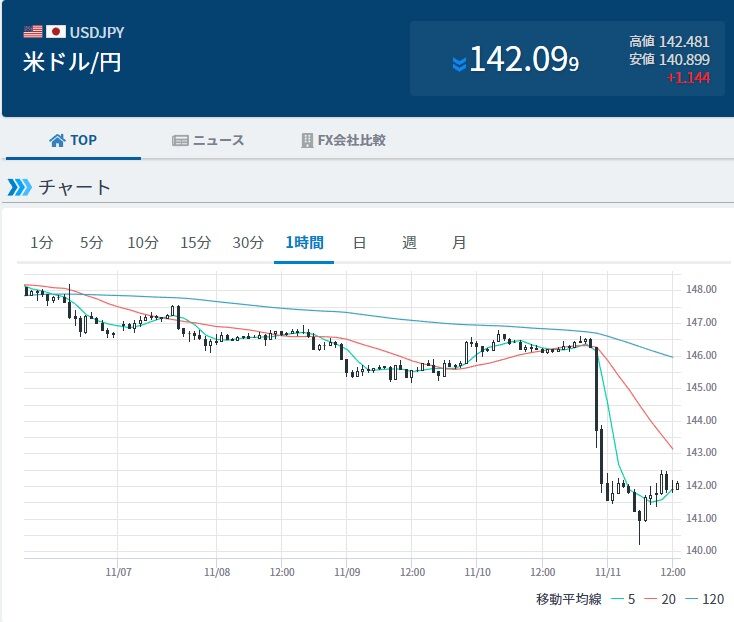Screen dimensions: 734x622
Task: Click the home icon beside TOP
Action: pos(57,140)
